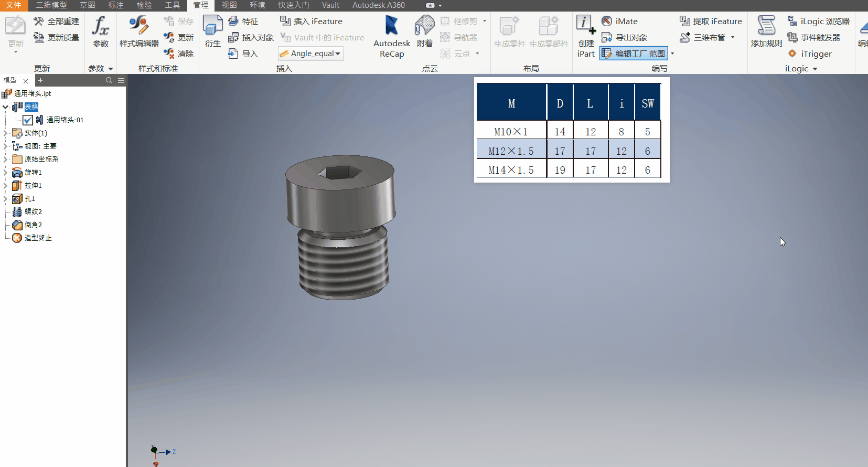Click the 添加规则 iLogic icon
This screenshot has width=868, height=467.
click(766, 26)
